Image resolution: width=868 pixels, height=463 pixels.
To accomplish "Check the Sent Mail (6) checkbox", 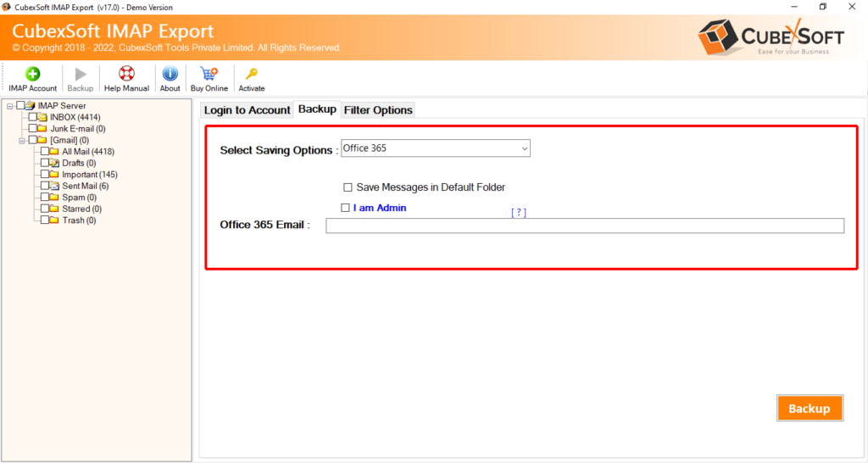I will point(45,186).
